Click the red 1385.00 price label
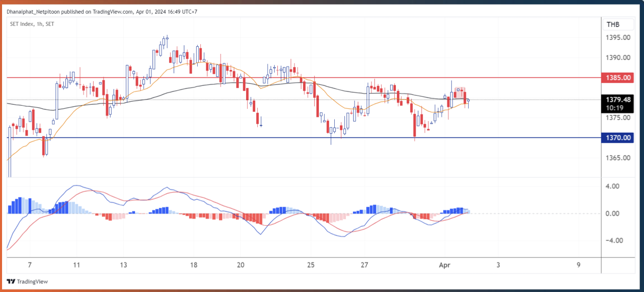The image size is (644, 292). pyautogui.click(x=619, y=78)
